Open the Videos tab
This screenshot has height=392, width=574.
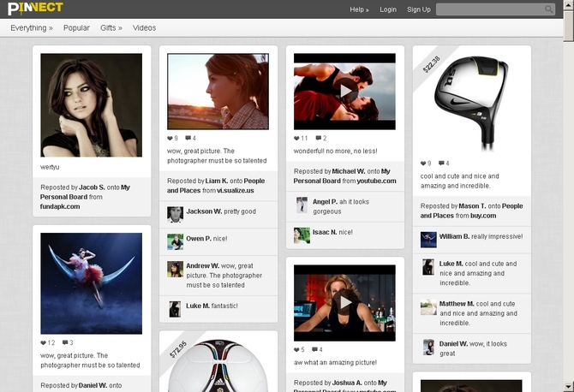144,27
